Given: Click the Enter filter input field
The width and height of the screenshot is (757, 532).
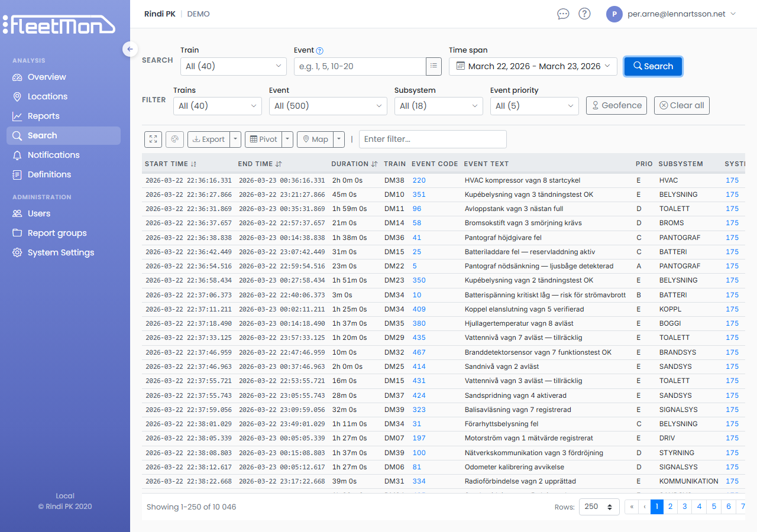Looking at the screenshot, I should click(432, 139).
